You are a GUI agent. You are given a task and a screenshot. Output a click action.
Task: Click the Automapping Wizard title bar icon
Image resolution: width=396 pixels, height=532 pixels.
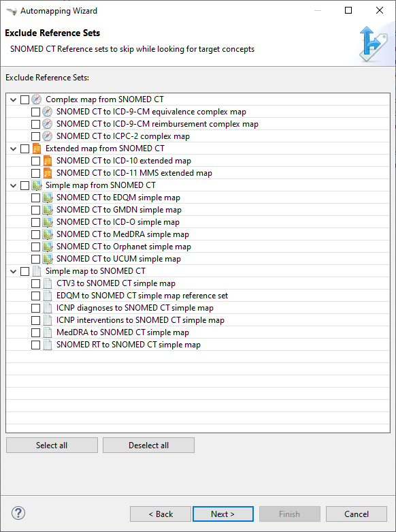(11, 11)
